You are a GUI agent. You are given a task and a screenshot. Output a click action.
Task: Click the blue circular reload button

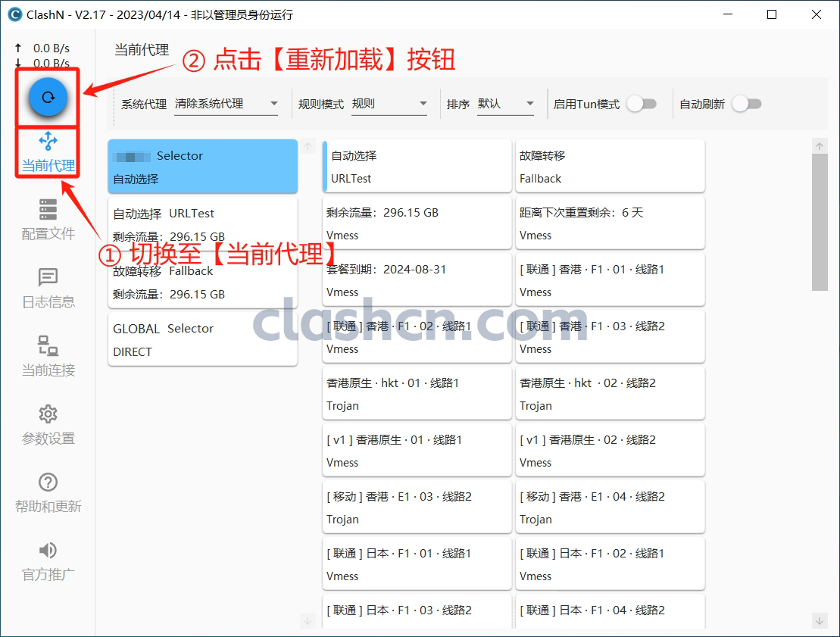tap(48, 97)
